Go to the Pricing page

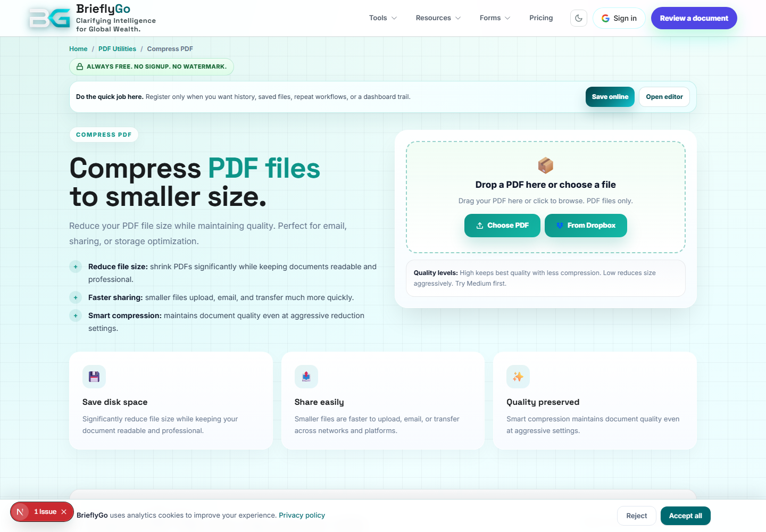click(541, 18)
